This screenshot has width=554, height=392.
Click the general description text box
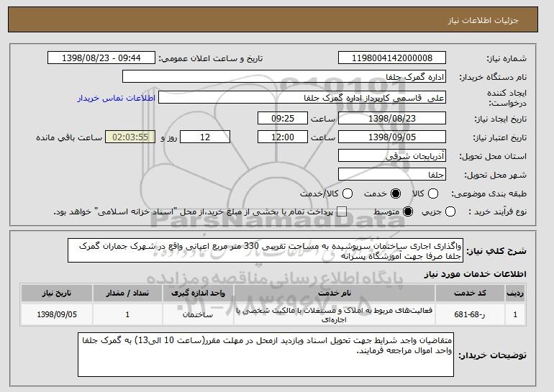pos(265,251)
